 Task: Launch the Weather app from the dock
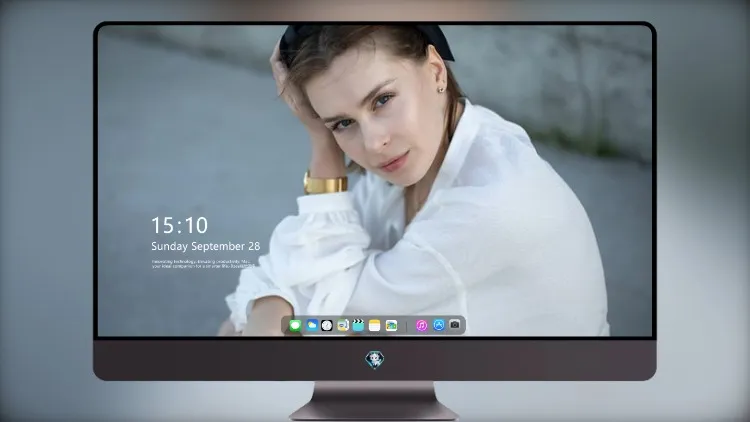point(312,325)
